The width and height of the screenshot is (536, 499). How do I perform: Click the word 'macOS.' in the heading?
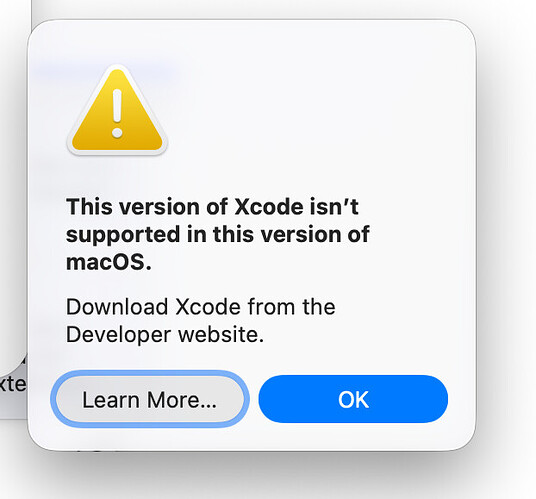point(108,262)
